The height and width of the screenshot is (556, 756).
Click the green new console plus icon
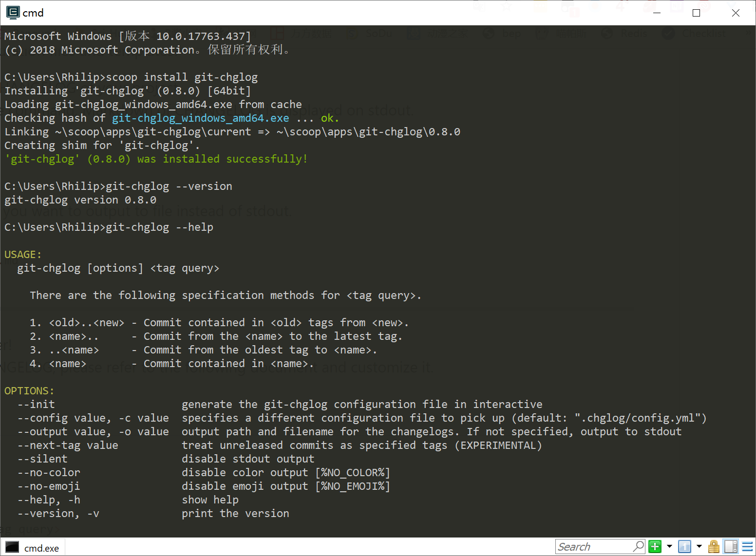655,547
